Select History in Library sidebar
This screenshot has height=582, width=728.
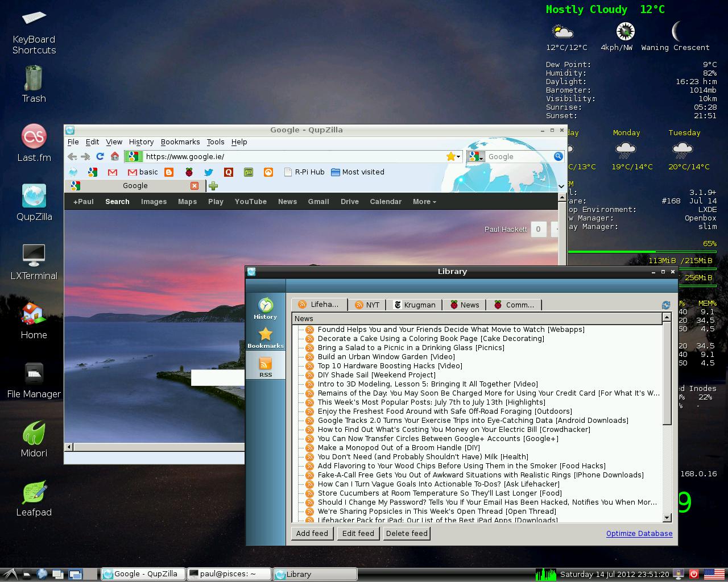(265, 309)
